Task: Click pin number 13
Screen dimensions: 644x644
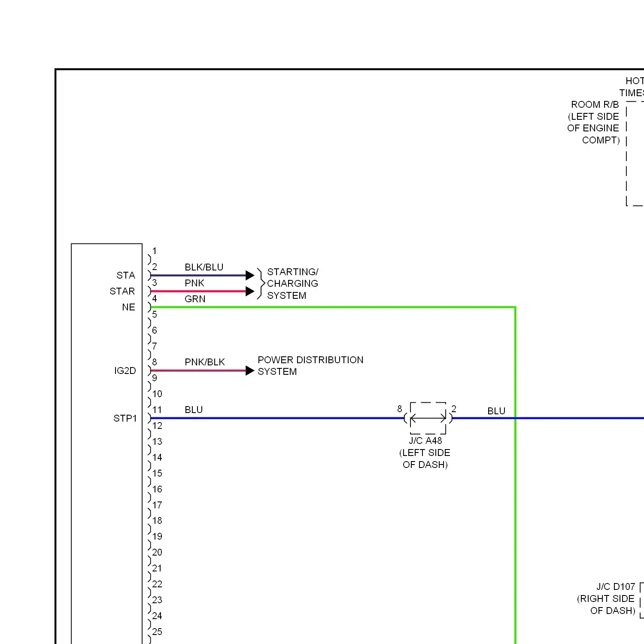Action: point(157,441)
